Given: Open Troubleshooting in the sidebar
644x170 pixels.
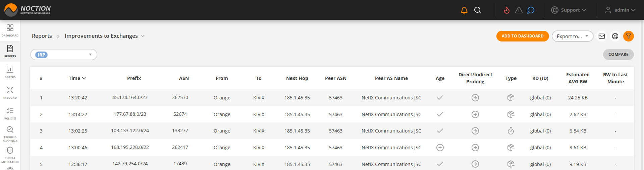Looking at the screenshot, I should point(10,134).
